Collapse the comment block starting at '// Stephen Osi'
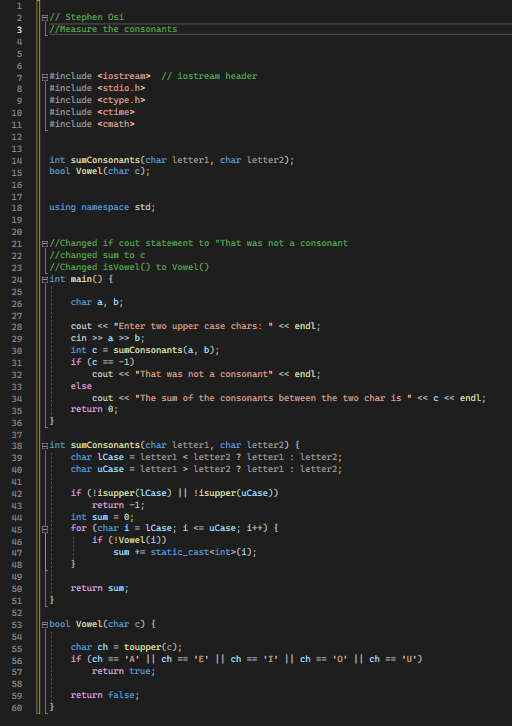The width and height of the screenshot is (512, 726). tap(45, 18)
